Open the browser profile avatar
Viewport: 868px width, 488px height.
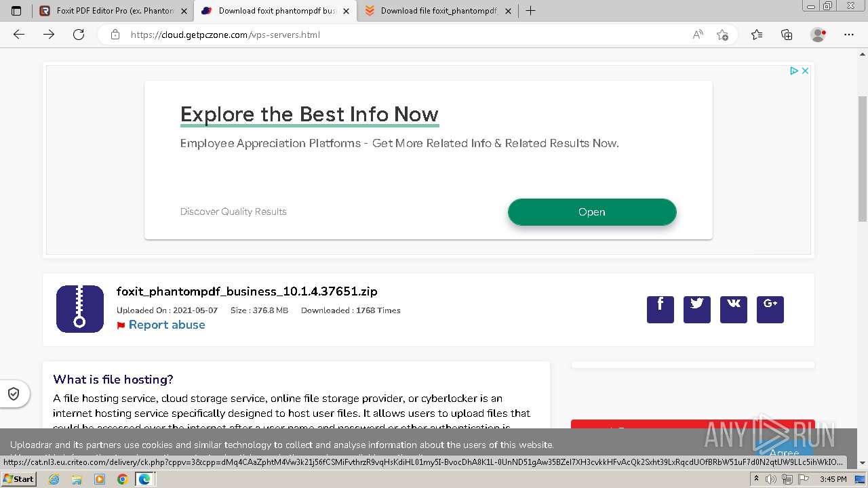[x=818, y=35]
